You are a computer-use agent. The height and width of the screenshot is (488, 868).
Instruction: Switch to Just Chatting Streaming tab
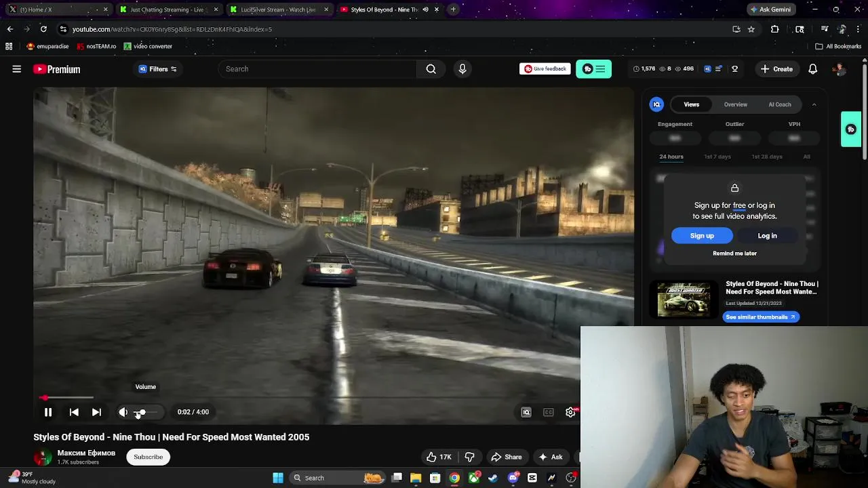click(169, 9)
